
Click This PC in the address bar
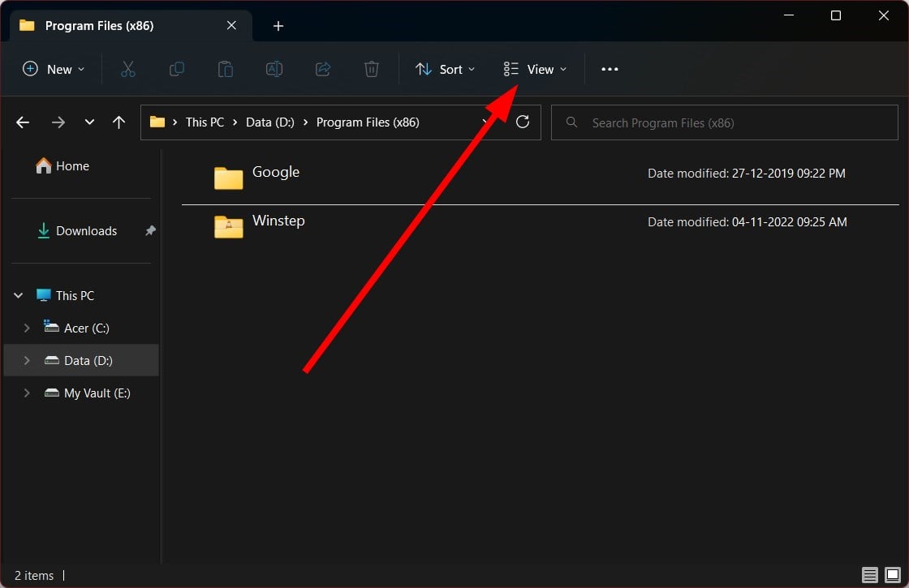(x=205, y=122)
